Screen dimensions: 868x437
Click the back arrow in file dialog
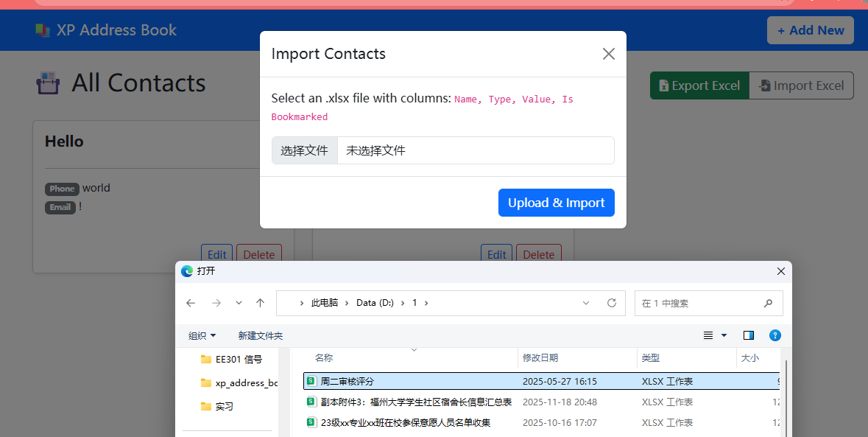[191, 302]
